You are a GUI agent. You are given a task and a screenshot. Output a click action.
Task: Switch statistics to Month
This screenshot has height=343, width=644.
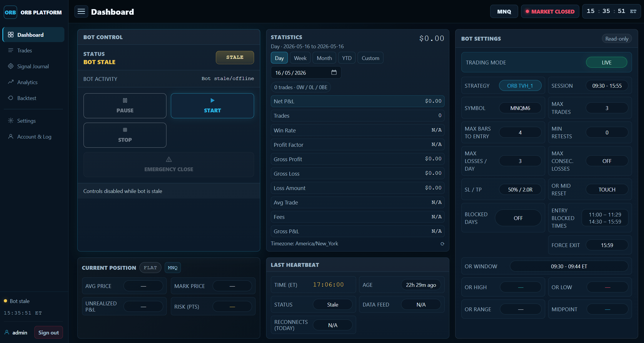point(324,58)
